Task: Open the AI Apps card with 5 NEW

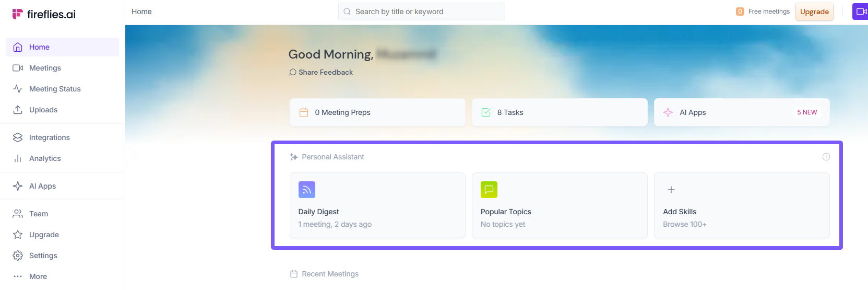Action: click(741, 112)
